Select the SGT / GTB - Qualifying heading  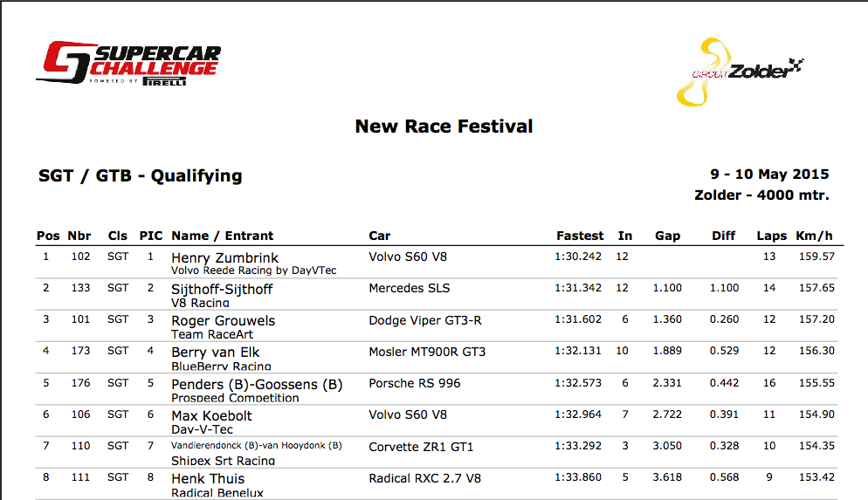coord(141,176)
